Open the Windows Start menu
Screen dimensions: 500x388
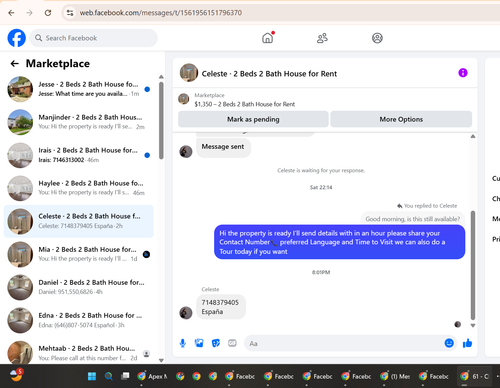click(92, 376)
